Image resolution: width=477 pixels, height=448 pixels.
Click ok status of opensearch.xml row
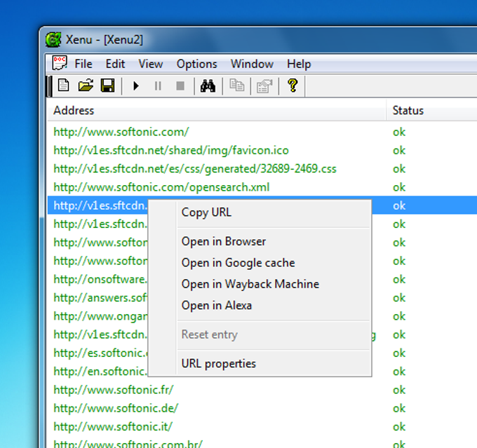pyautogui.click(x=399, y=187)
